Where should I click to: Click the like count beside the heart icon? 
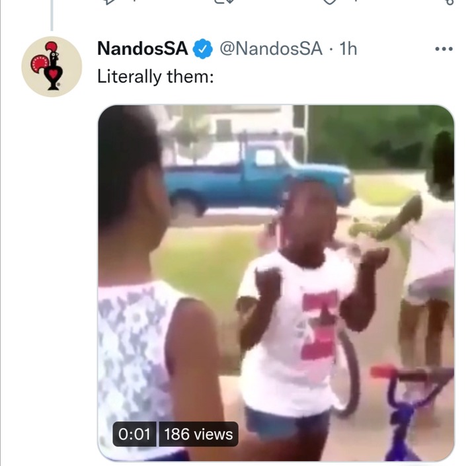[x=354, y=1]
